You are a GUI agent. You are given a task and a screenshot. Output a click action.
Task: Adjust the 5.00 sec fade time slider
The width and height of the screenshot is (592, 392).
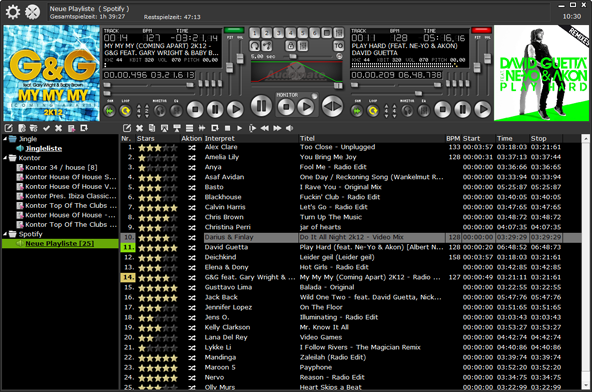(x=292, y=56)
